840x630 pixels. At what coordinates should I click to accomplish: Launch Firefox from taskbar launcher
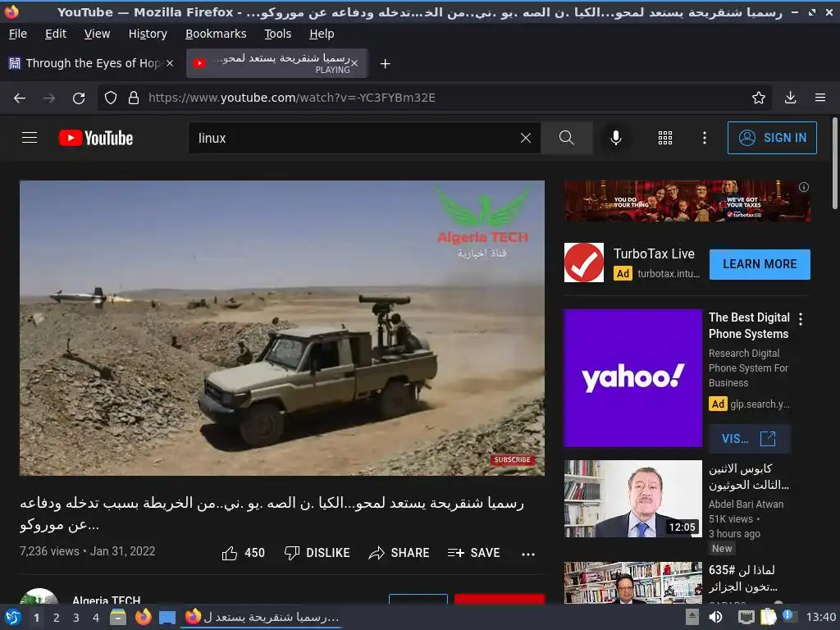(x=143, y=617)
